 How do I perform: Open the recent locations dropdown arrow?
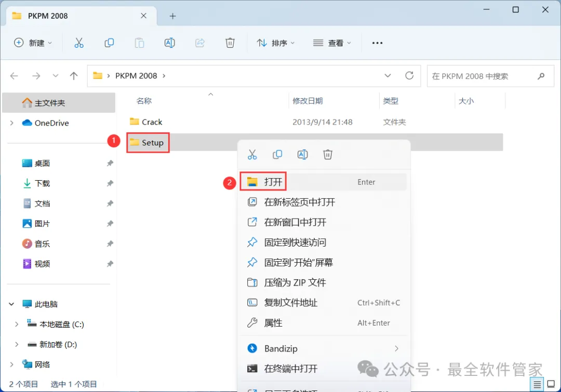pyautogui.click(x=56, y=76)
